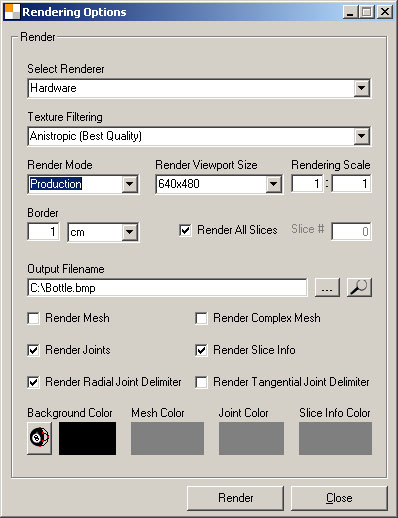Disable Render Radial Joint Delimiter checkbox
398x518 pixels.
click(x=33, y=382)
